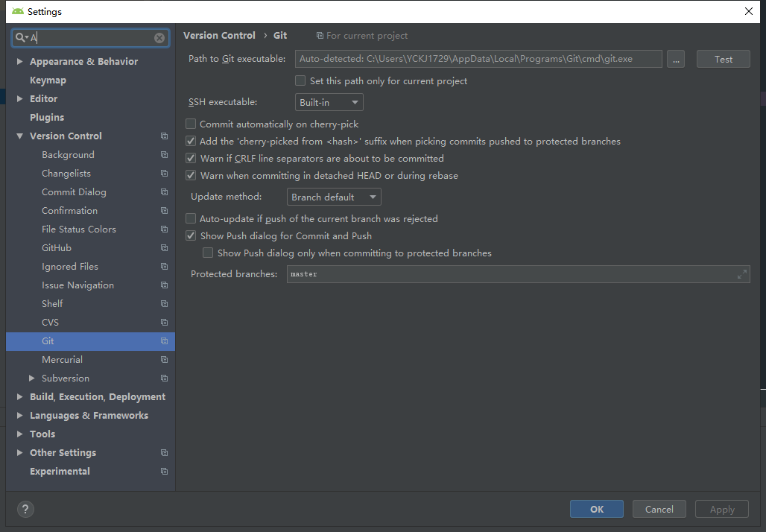
Task: Click project-level icon beside File Status Colors
Action: [164, 229]
